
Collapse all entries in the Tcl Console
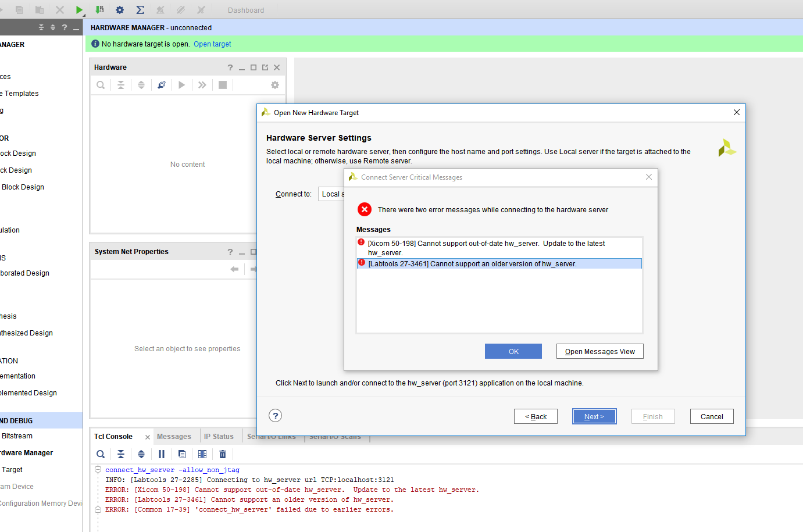(121, 454)
